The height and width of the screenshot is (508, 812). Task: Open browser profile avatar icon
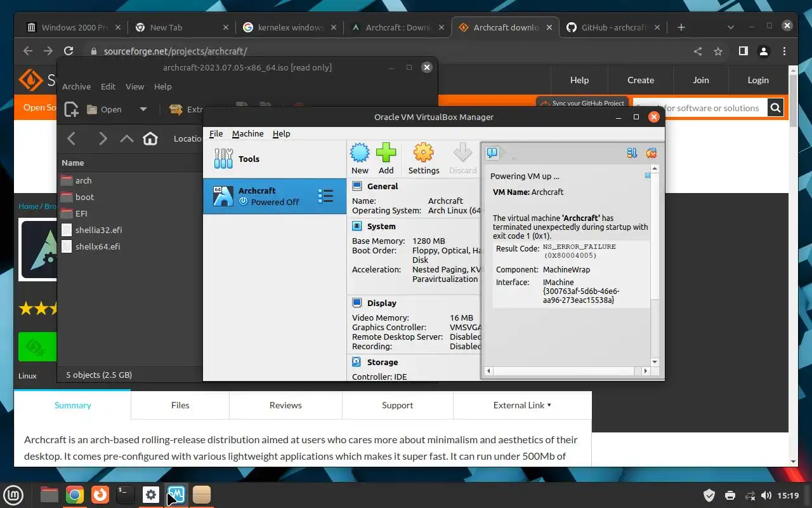point(764,51)
